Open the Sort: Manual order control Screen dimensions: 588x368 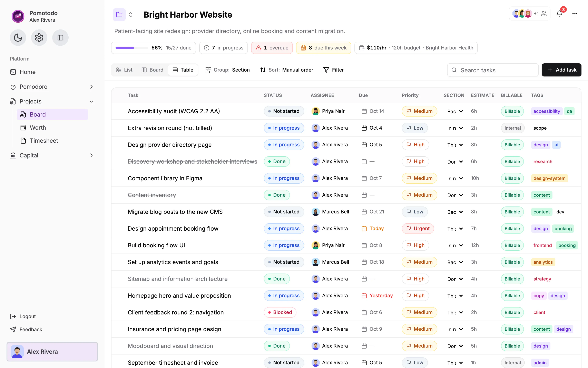(287, 70)
